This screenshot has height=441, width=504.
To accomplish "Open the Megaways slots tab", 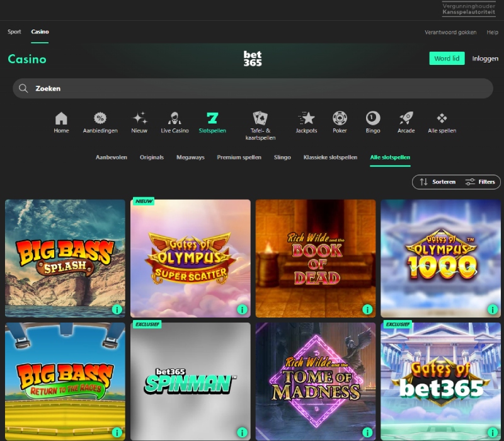I will [x=190, y=157].
